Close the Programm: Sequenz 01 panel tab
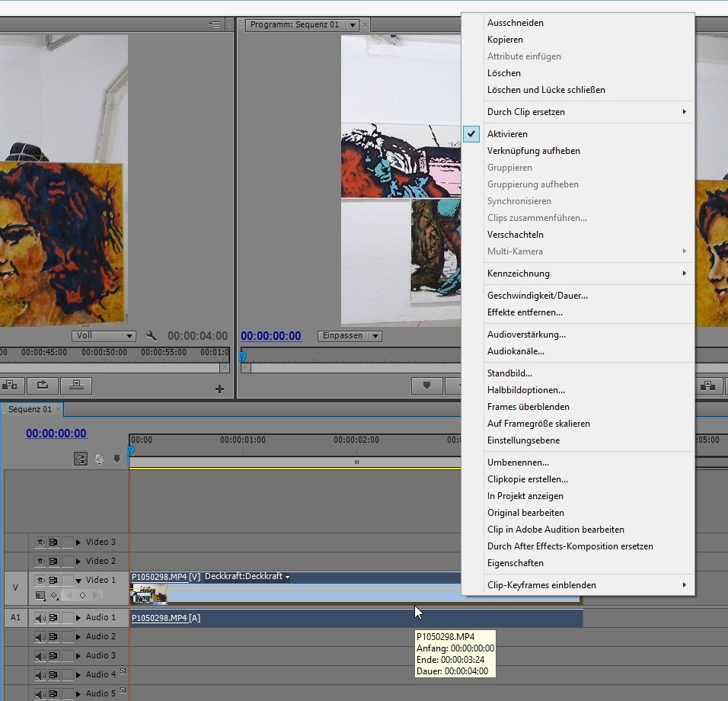The image size is (728, 701). pos(365,24)
